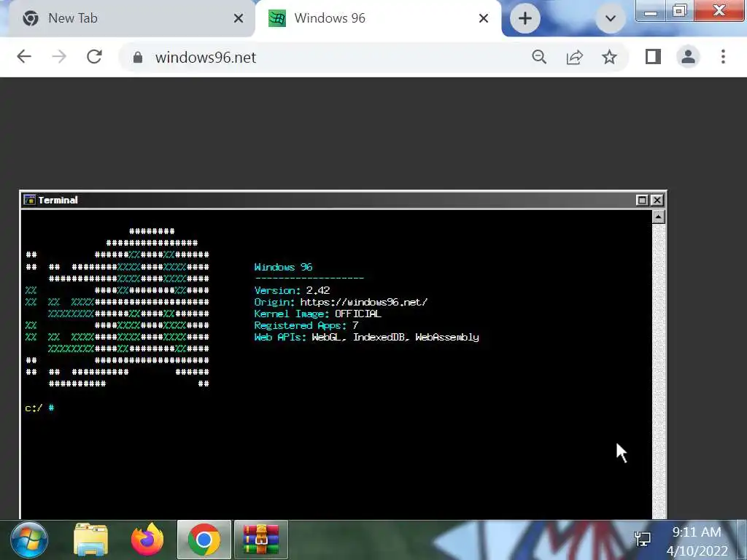
Task: Click the c:/ # command prompt
Action: (x=39, y=408)
